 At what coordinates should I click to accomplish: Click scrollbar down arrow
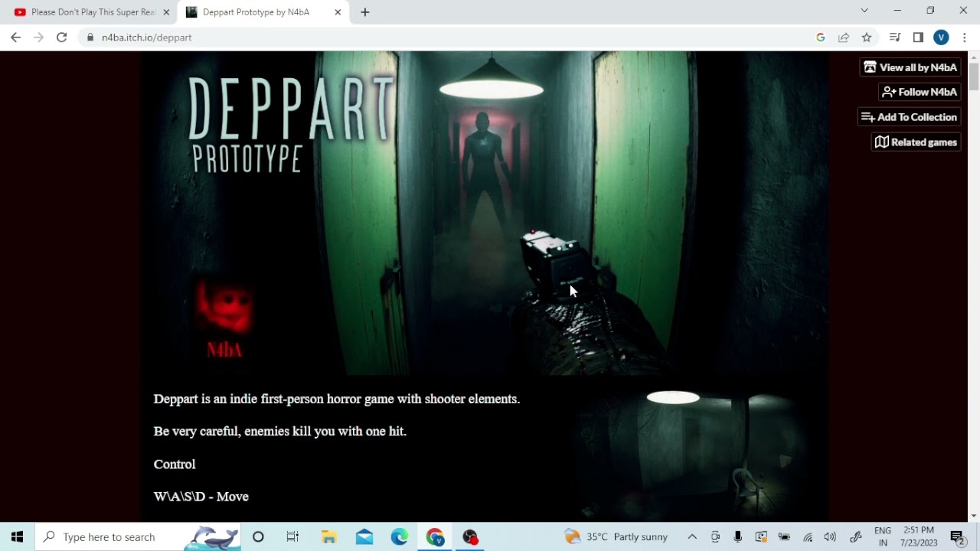973,516
